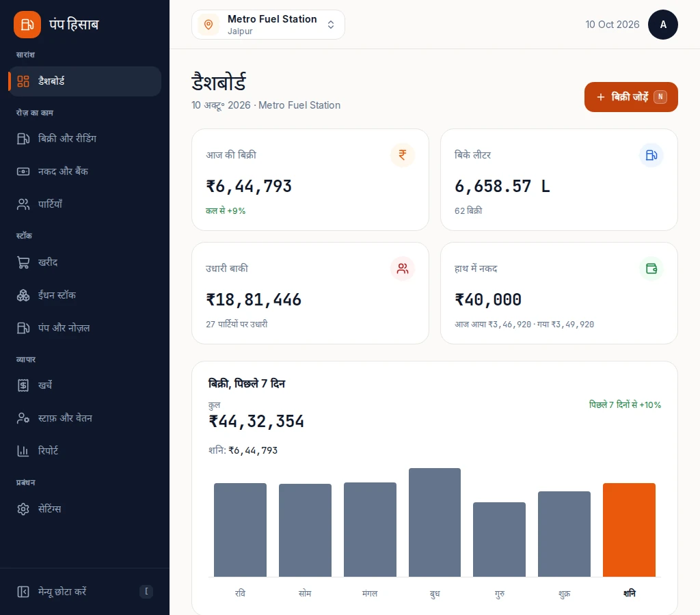
Task: Click the collapse panel icon beside मेन्यू छोटा करें
Action: (23, 592)
